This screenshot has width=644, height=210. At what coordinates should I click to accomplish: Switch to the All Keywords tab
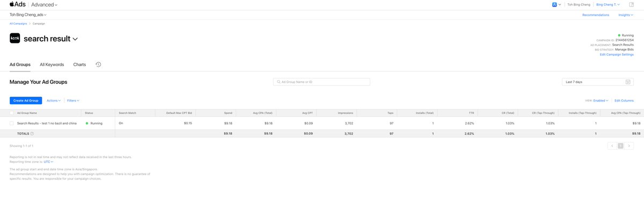(x=52, y=64)
